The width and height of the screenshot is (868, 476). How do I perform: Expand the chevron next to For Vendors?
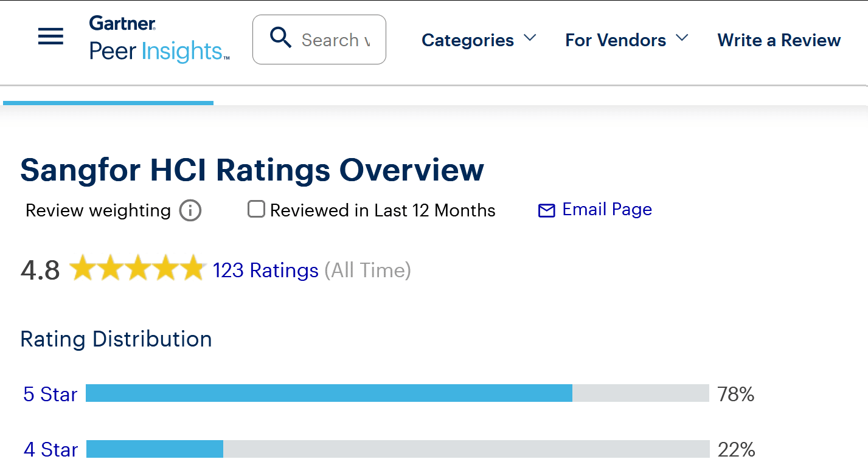[x=682, y=38]
